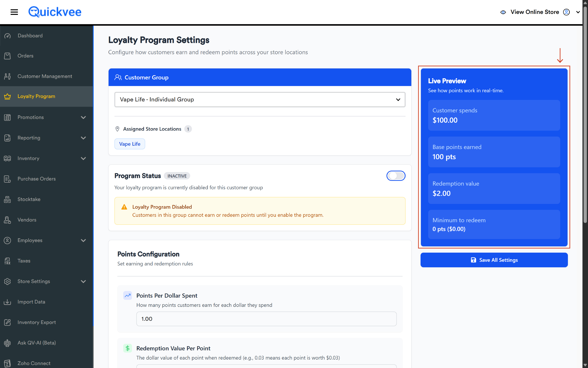
Task: Click the View Online Store eye icon
Action: [503, 12]
